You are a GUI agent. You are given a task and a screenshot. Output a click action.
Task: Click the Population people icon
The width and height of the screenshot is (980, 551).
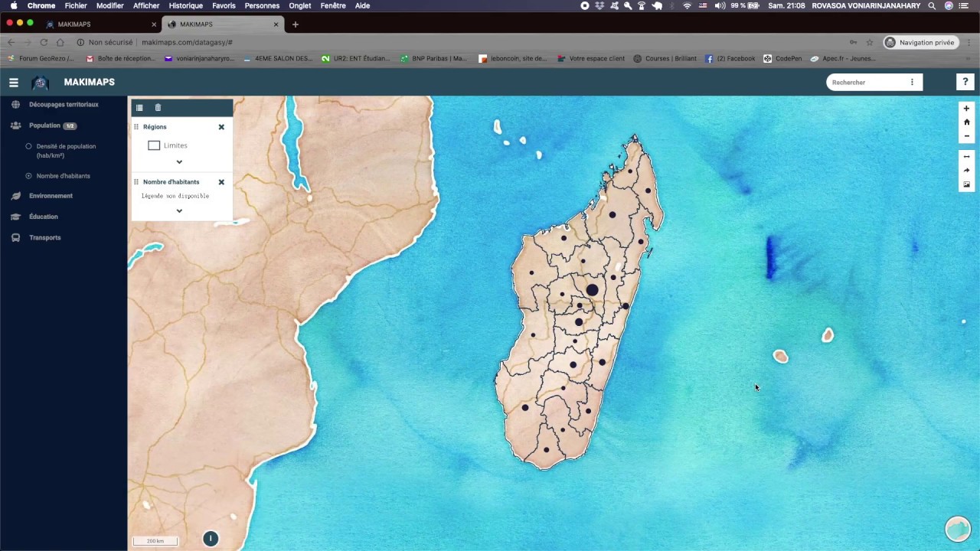pos(15,126)
